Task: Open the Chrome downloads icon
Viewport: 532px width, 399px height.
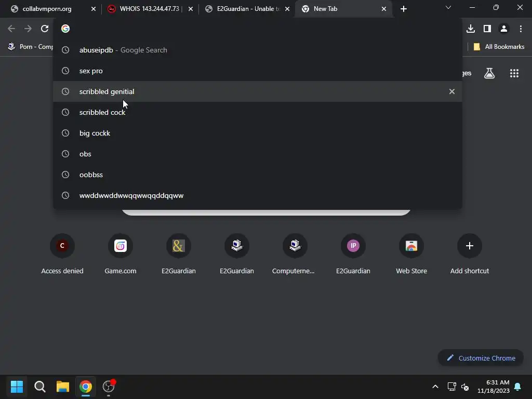Action: (x=471, y=29)
